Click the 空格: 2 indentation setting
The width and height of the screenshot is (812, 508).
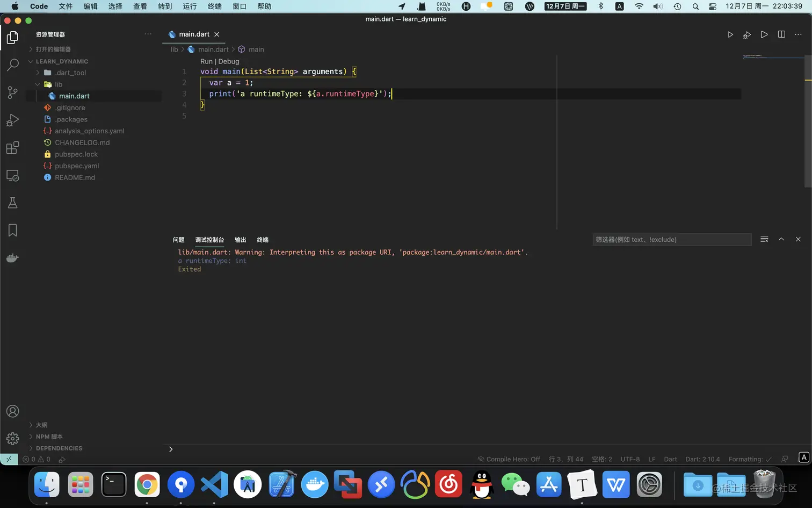click(x=601, y=459)
